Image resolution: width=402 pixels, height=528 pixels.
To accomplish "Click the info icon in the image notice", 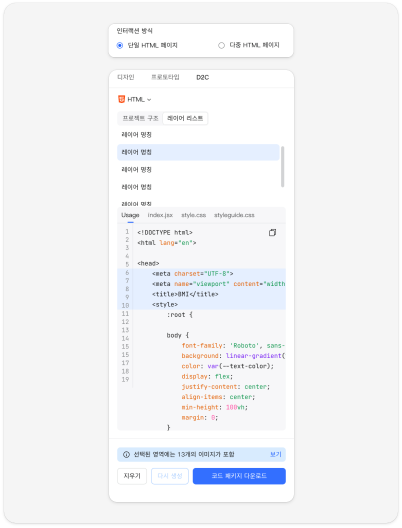I will [x=126, y=455].
